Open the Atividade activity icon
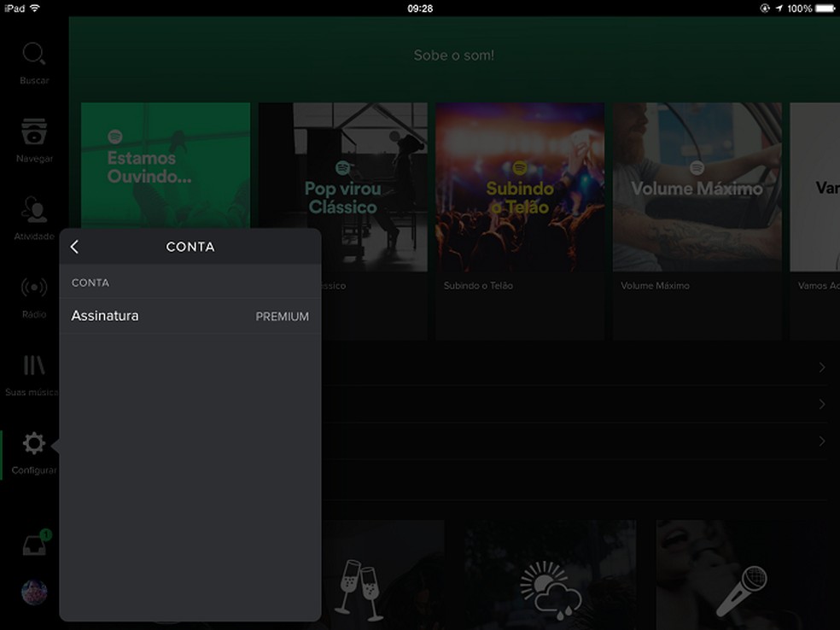Viewport: 840px width, 630px height. tap(34, 209)
